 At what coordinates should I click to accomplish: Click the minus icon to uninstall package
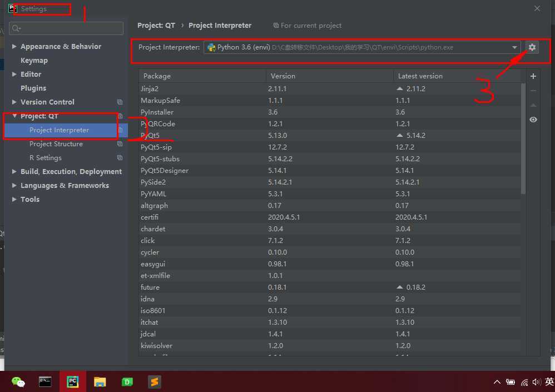pos(533,91)
